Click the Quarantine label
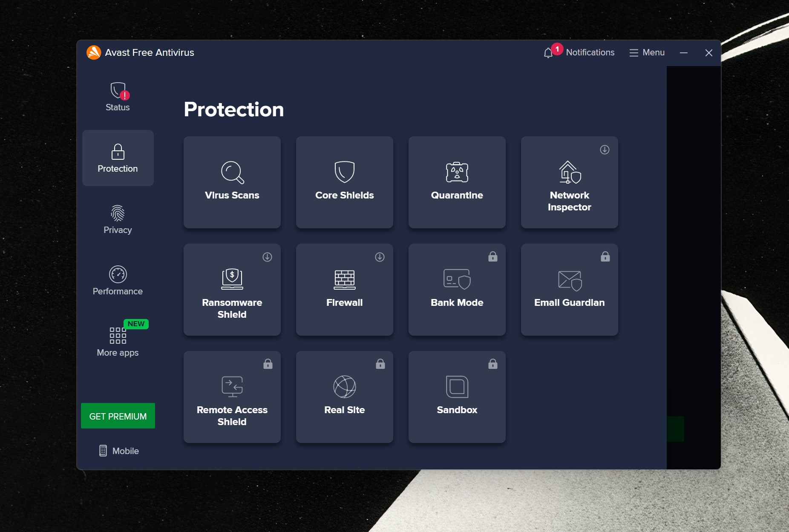The height and width of the screenshot is (532, 789). pyautogui.click(x=457, y=195)
